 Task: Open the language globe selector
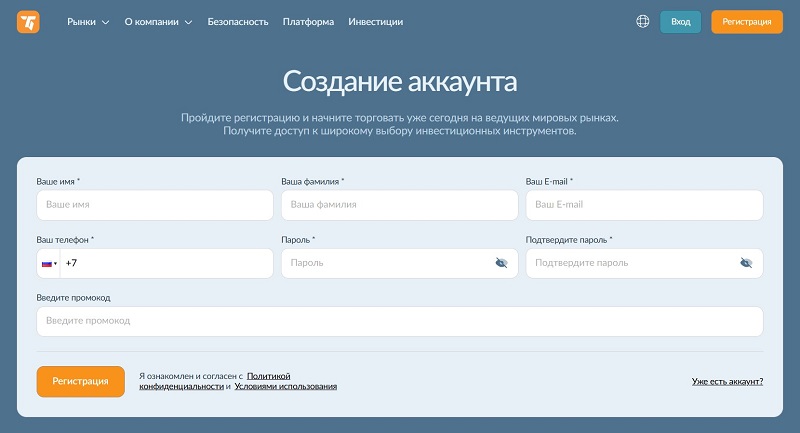[x=643, y=21]
